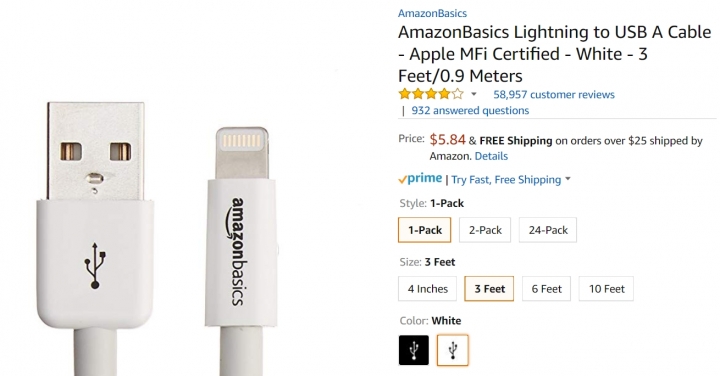Select the 4 Inches size
The image size is (720, 376).
[x=428, y=289]
